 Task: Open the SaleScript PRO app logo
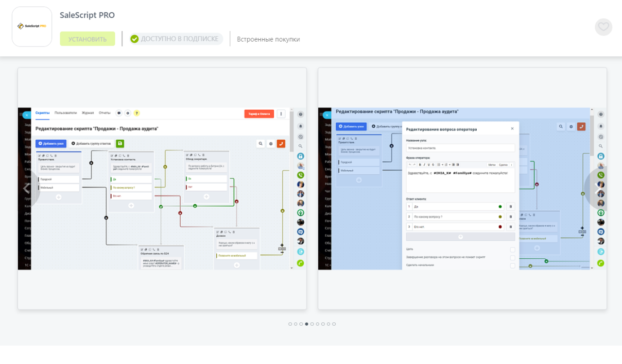click(x=32, y=27)
